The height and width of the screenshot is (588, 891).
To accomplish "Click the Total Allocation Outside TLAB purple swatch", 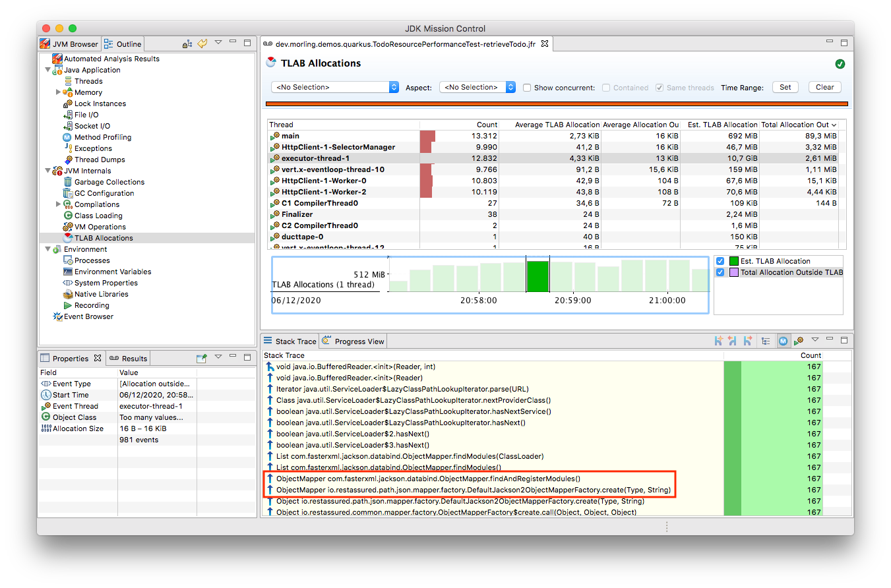I will pos(733,272).
